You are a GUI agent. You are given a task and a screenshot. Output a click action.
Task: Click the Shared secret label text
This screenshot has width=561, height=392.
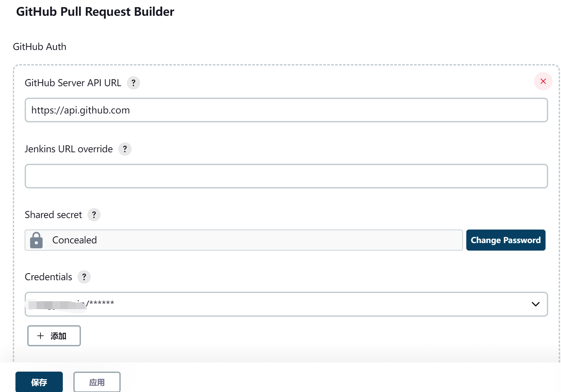click(x=53, y=215)
